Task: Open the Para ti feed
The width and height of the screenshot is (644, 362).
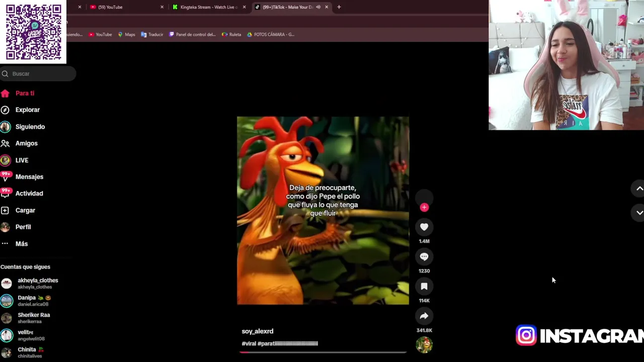Action: click(x=25, y=93)
